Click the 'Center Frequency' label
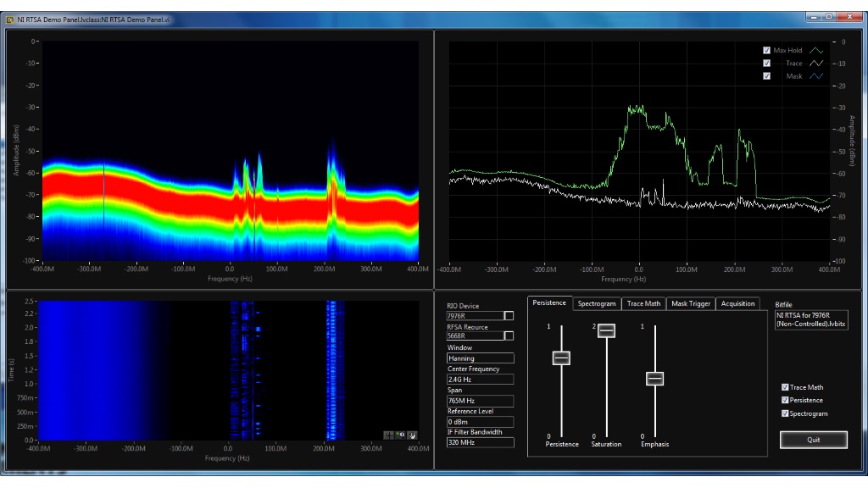Screen dimensions: 868x488 (473, 369)
